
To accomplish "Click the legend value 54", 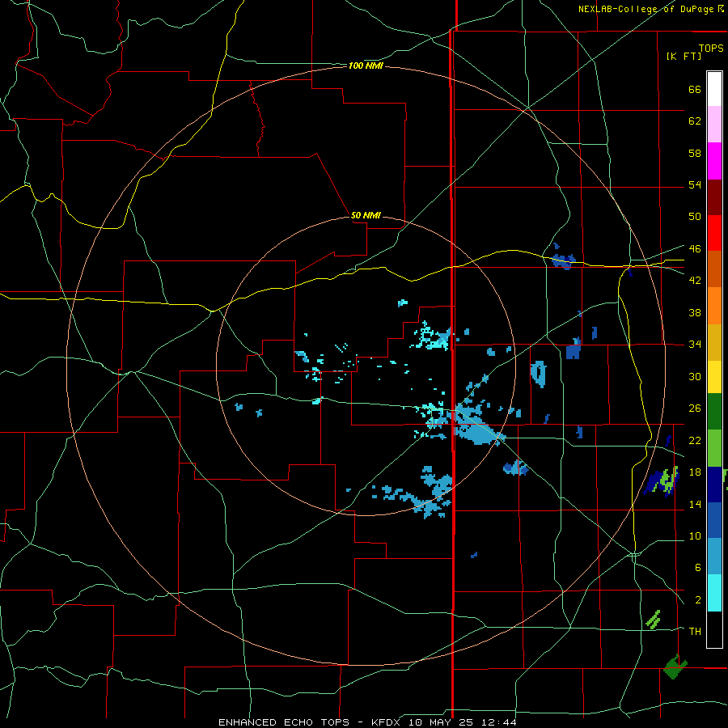I will tap(695, 184).
